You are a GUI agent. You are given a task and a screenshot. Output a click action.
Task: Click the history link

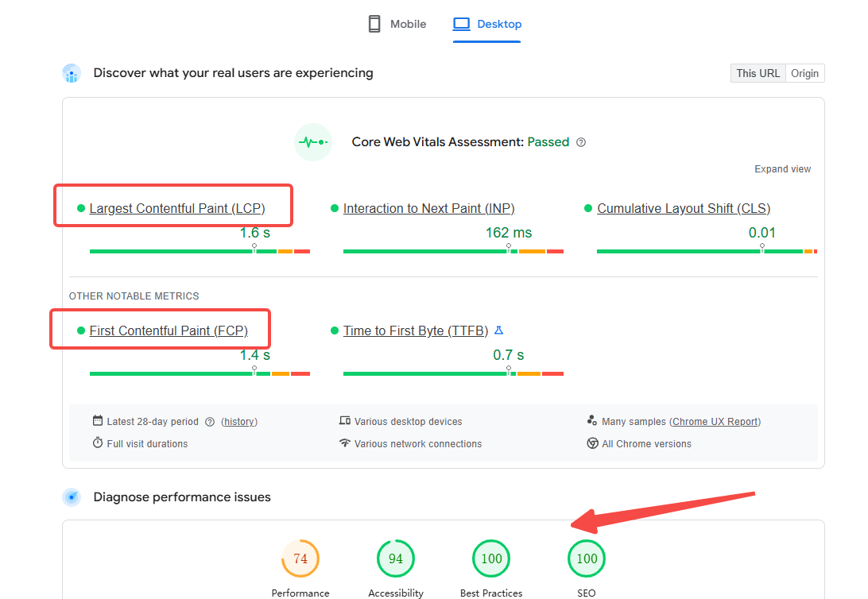(239, 422)
